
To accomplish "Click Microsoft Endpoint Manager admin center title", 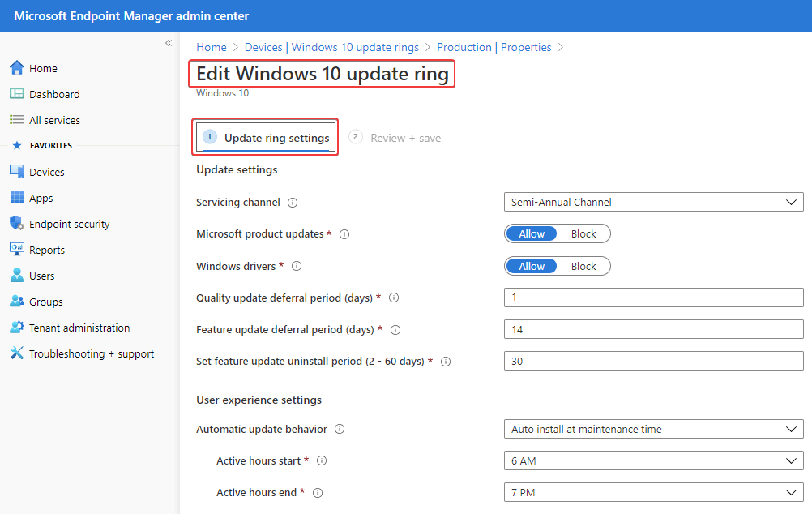I will (131, 16).
